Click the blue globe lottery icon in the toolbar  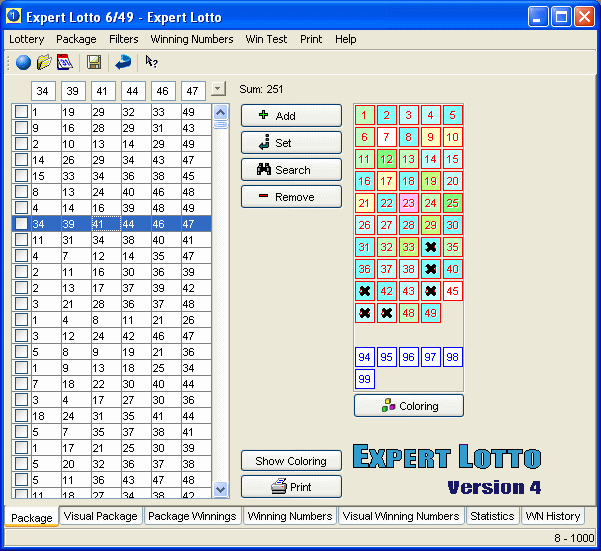click(x=23, y=62)
